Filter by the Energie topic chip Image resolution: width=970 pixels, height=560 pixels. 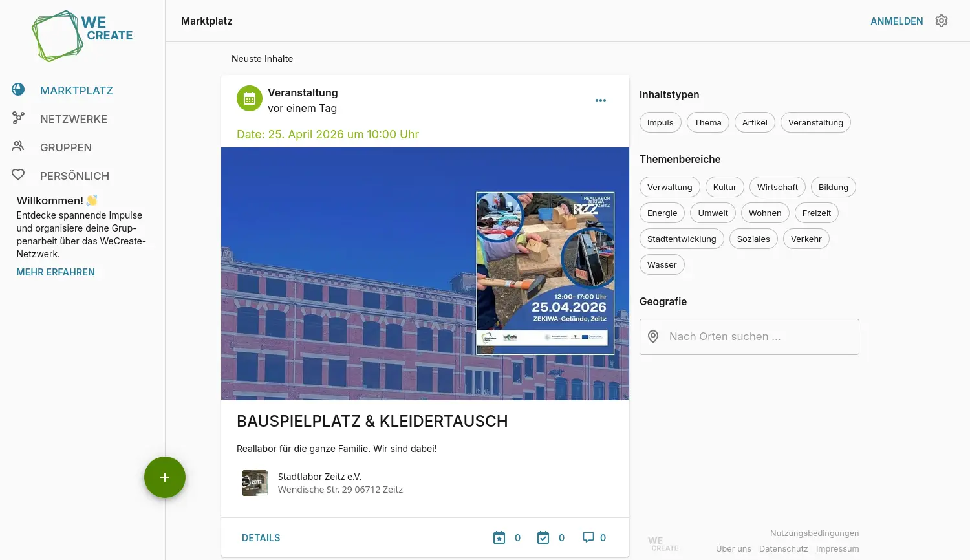pos(662,213)
